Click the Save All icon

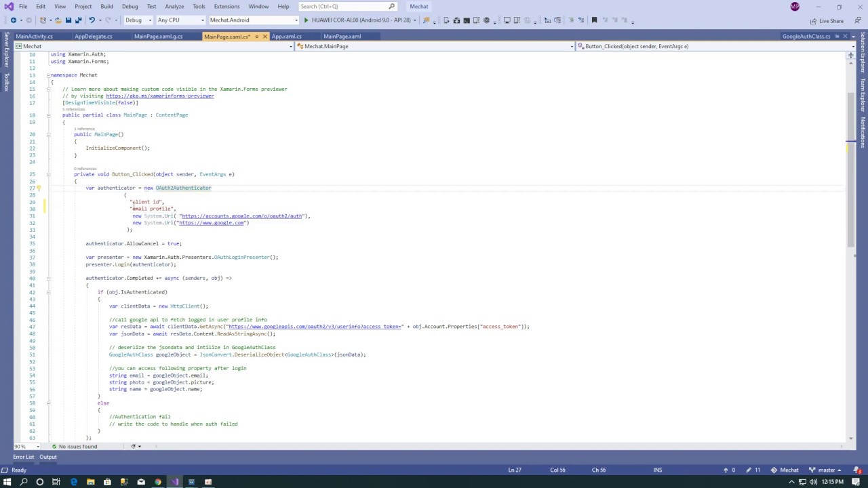pos(79,20)
